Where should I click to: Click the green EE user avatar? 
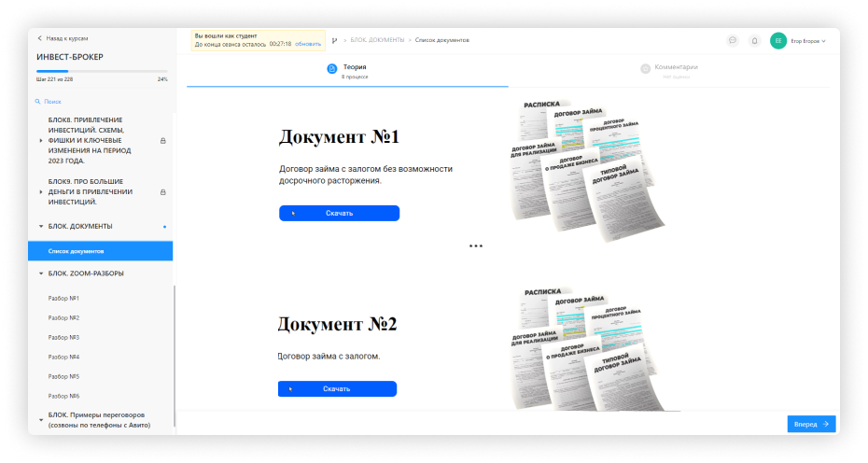[778, 40]
